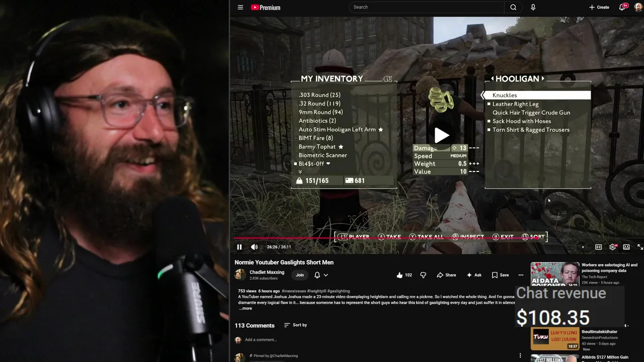This screenshot has width=644, height=362.
Task: Click the Join membership button
Action: coord(300,275)
